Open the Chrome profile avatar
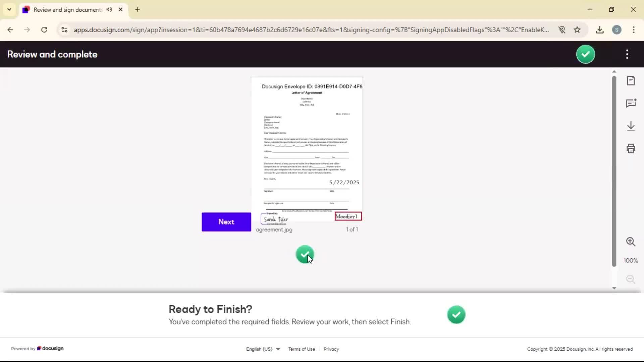This screenshot has height=362, width=644. pos(616,30)
